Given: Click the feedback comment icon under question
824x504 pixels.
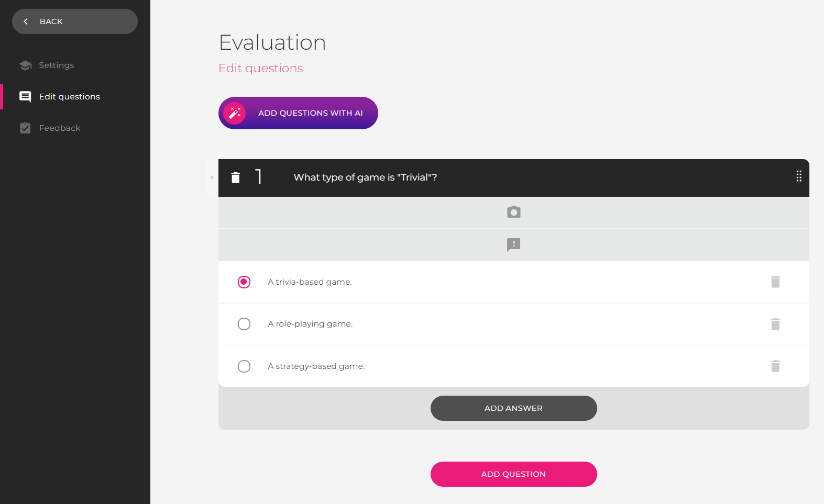Looking at the screenshot, I should (513, 244).
